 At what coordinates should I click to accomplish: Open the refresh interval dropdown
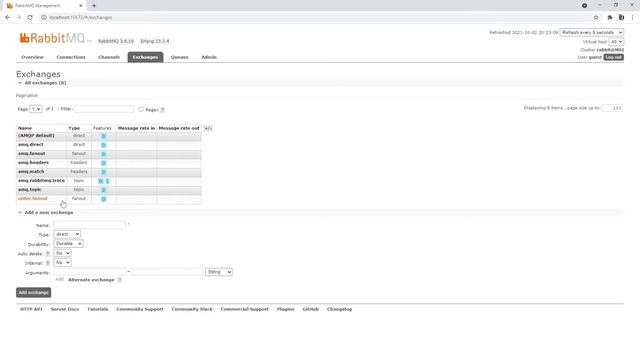click(x=591, y=32)
